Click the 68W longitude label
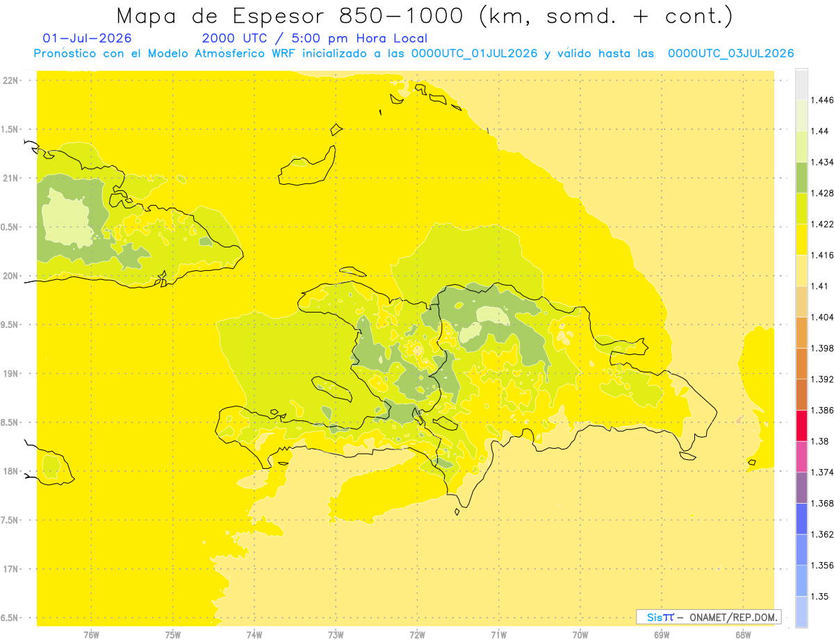Viewport: 834px width, 644px height. [x=743, y=634]
